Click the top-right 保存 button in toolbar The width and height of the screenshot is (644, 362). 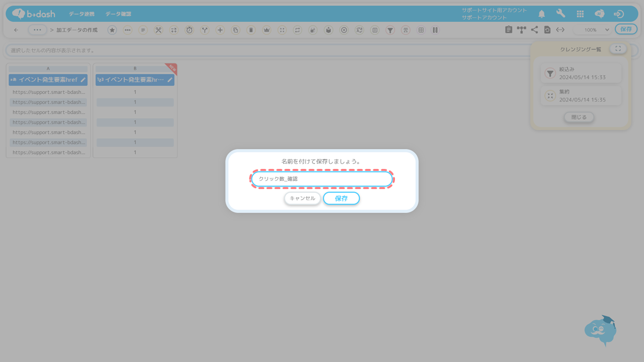coord(626,29)
